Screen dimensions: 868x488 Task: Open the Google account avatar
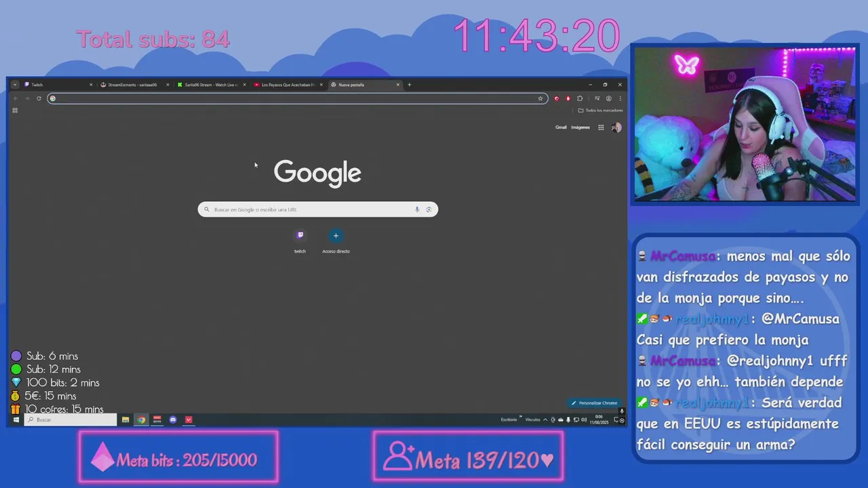[616, 127]
